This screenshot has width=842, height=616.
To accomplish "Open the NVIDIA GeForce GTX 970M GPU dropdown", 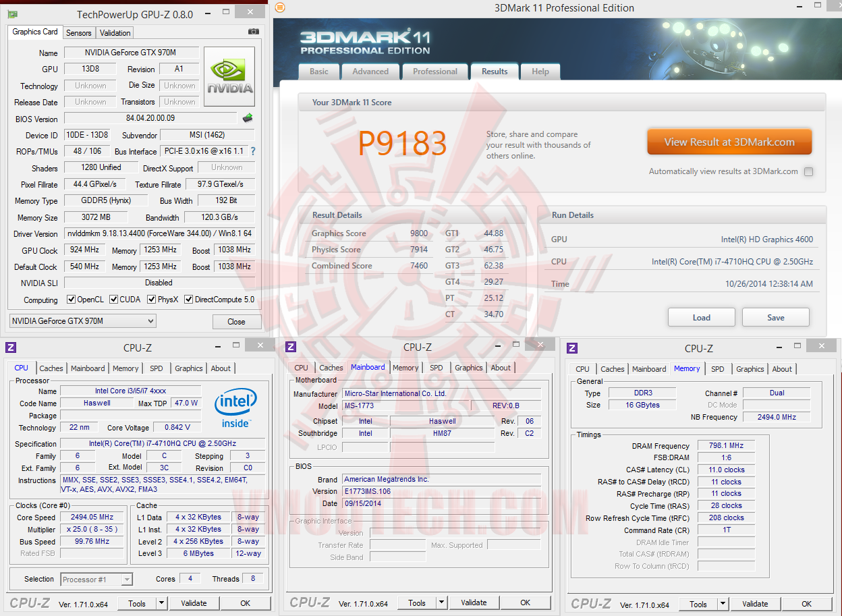I will [82, 321].
